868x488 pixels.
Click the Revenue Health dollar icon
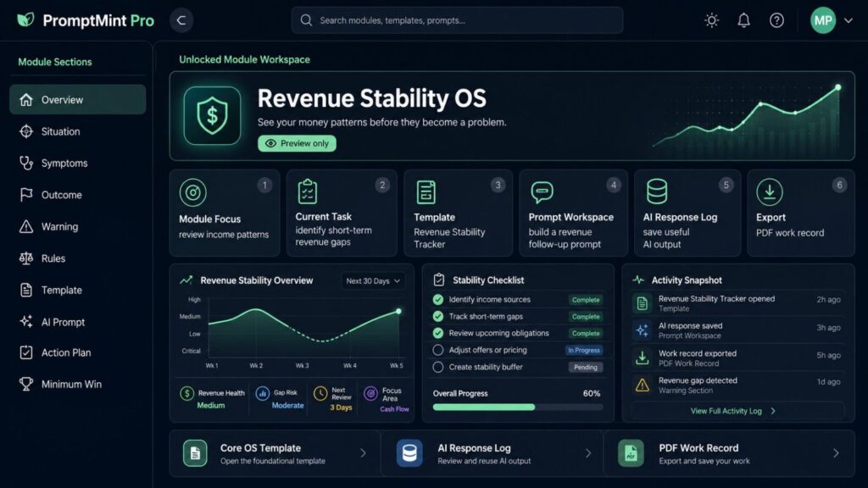(x=187, y=393)
